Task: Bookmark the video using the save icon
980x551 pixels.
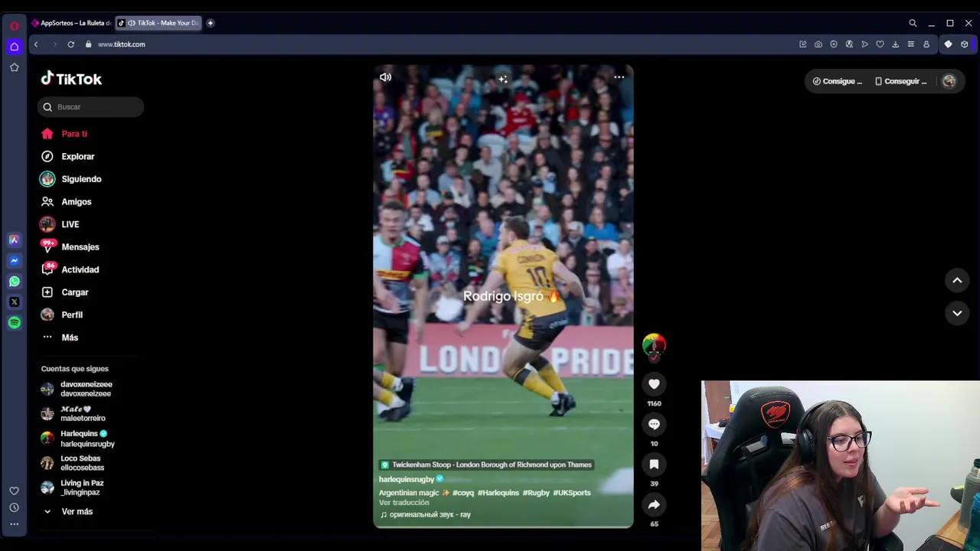Action: 654,464
